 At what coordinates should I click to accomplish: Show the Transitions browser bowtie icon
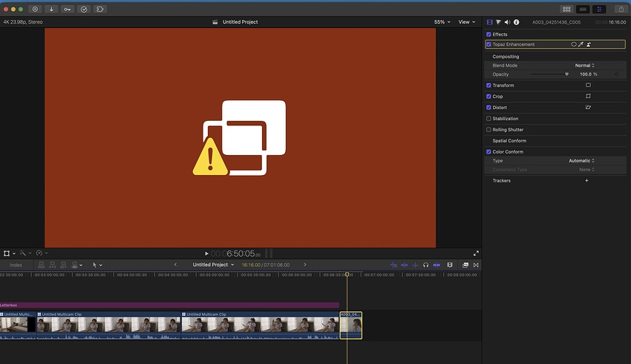point(476,265)
